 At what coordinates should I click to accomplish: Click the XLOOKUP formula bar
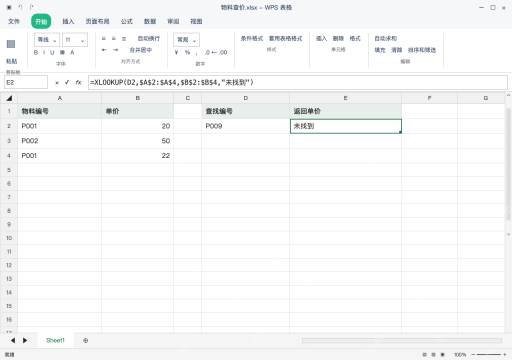(x=298, y=82)
